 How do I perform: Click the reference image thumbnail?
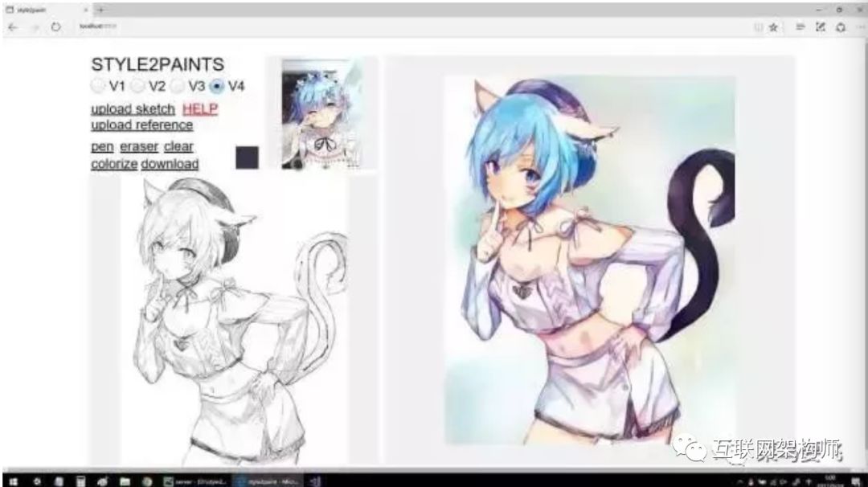coord(323,113)
